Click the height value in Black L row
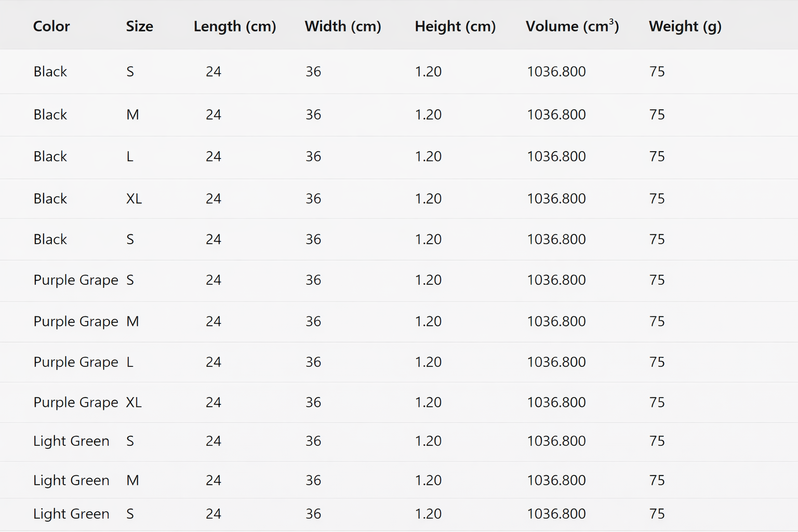The width and height of the screenshot is (798, 532). pos(428,156)
